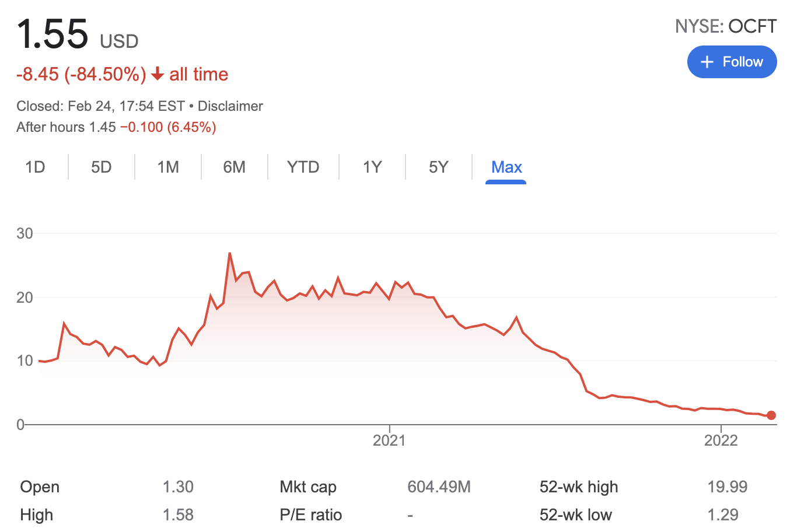Click the red down arrow icon
Screen dimensions: 811x532
click(x=157, y=74)
